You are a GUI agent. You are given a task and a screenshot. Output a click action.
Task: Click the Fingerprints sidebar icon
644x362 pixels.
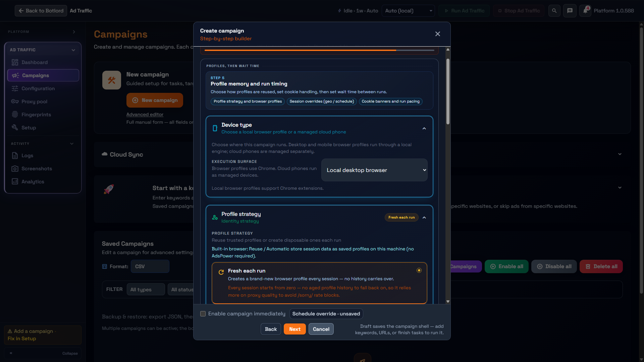(15, 115)
